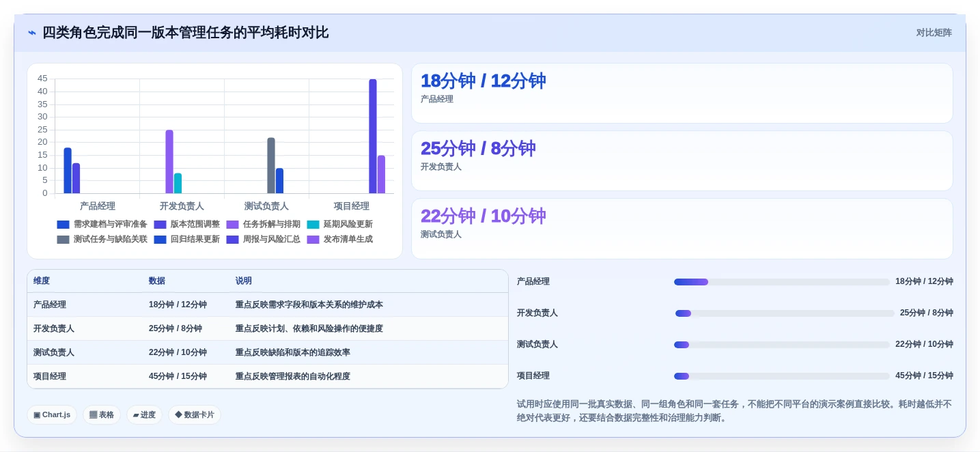Click the 对比矩阵 label in the header

(934, 33)
